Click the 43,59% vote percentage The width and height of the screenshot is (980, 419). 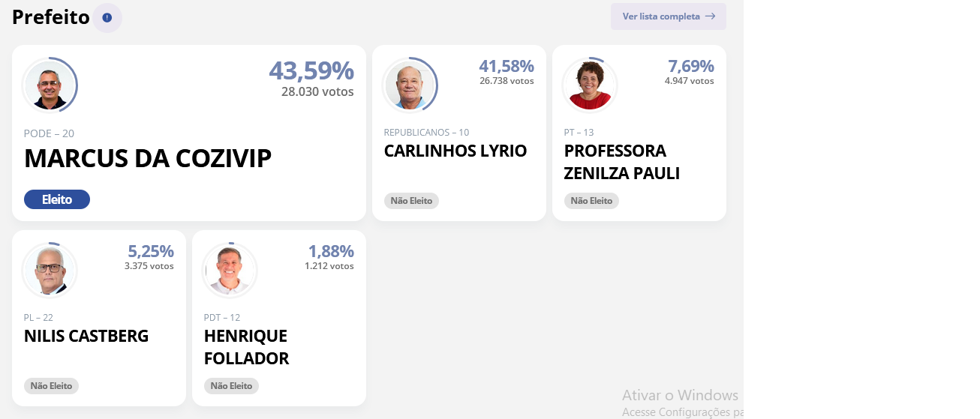311,70
